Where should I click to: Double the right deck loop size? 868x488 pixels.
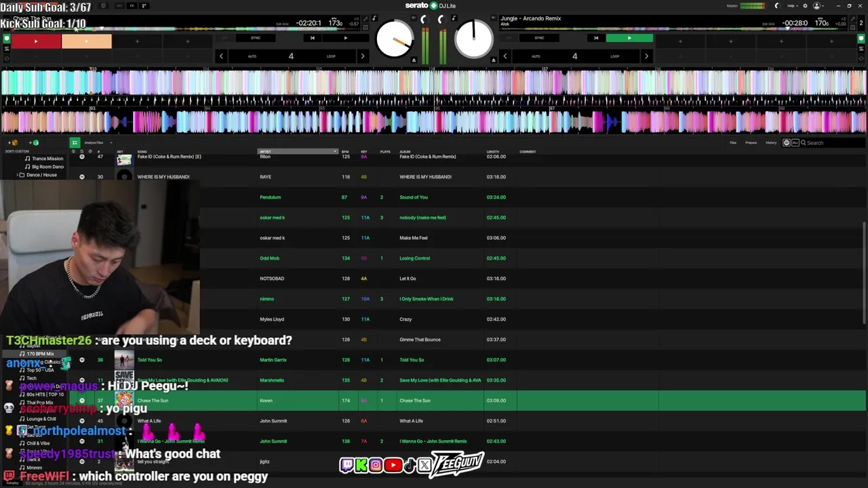click(x=646, y=56)
